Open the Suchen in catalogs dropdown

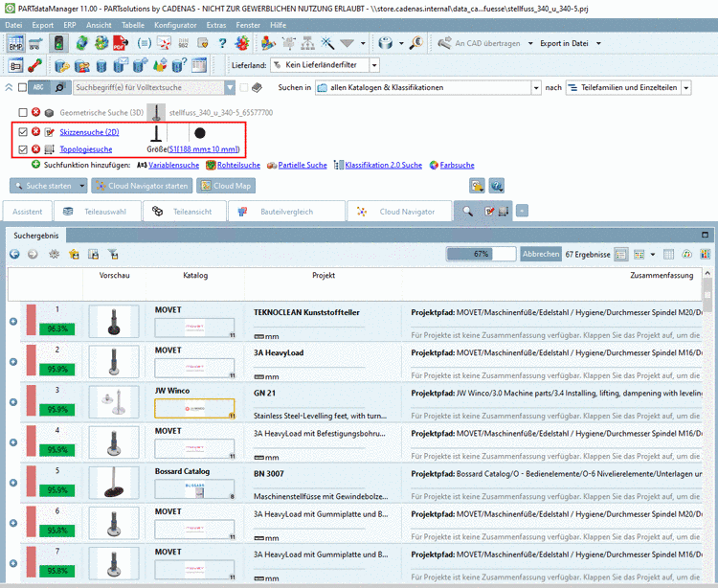536,87
